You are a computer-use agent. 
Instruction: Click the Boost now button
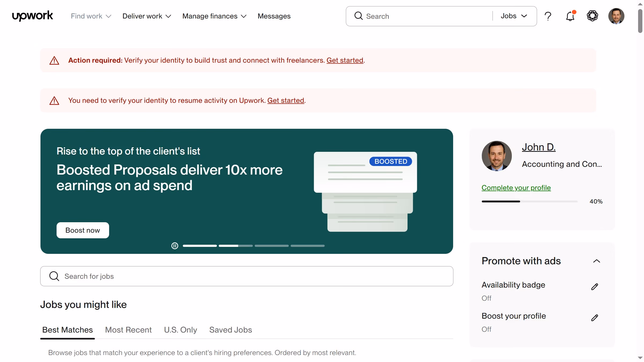point(83,230)
